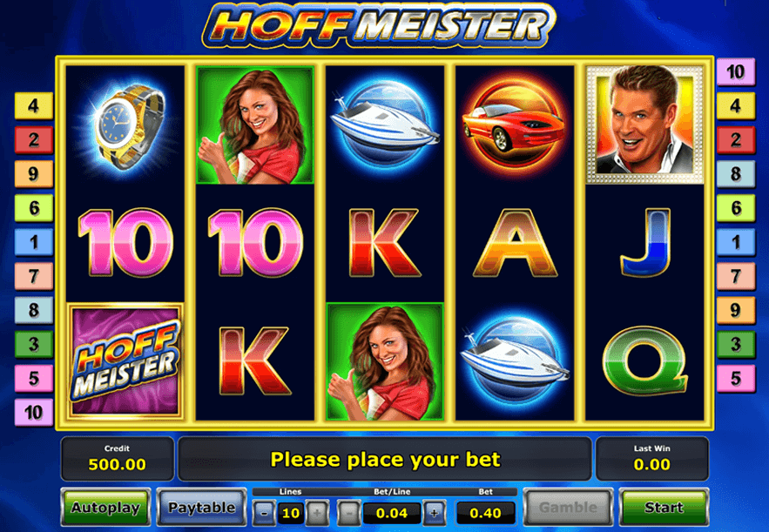Screen dimensions: 769x532
Task: Click the Credit balance display
Action: (118, 459)
